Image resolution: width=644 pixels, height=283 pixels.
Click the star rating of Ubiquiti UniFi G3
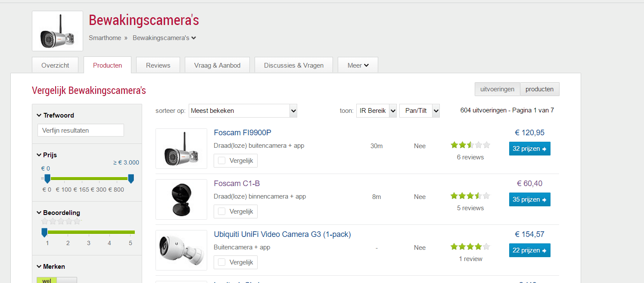[x=470, y=247]
